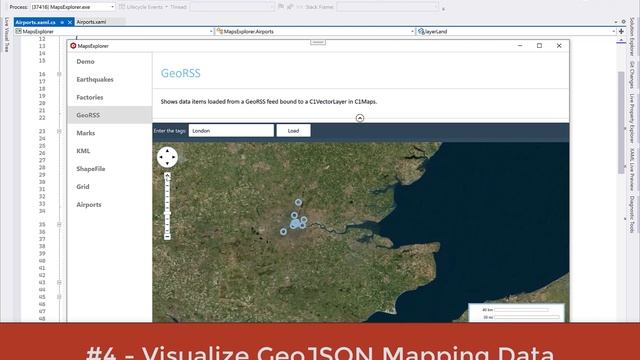Open the XAML Live Preview side tab
The height and width of the screenshot is (360, 640).
[632, 169]
